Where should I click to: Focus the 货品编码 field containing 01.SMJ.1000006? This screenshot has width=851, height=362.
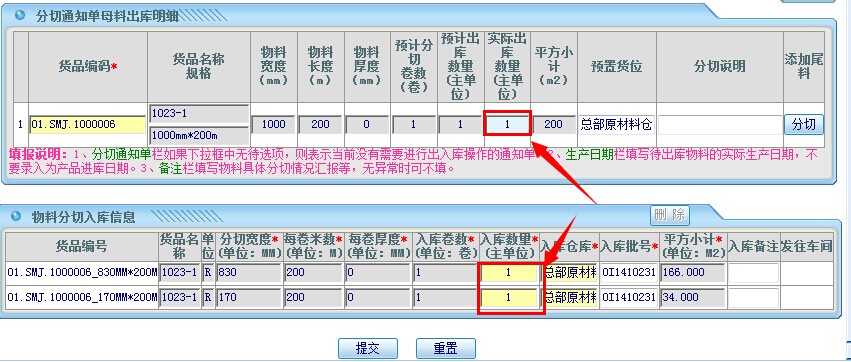[87, 124]
